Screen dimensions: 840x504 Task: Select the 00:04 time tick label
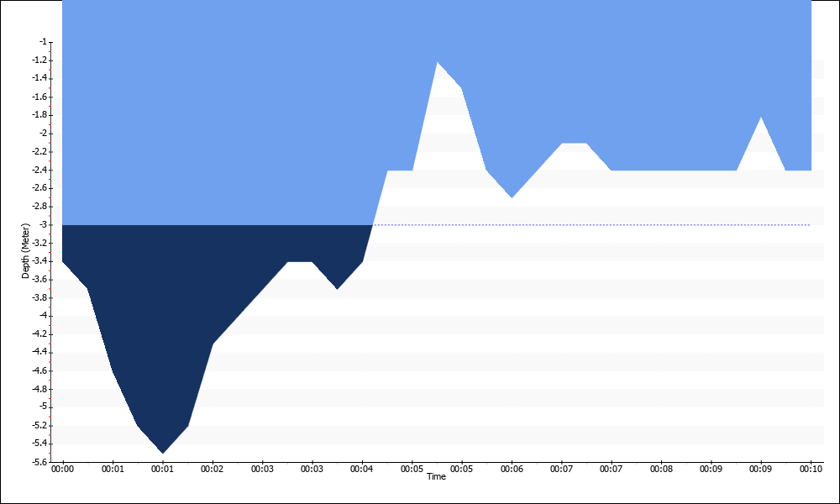(361, 470)
